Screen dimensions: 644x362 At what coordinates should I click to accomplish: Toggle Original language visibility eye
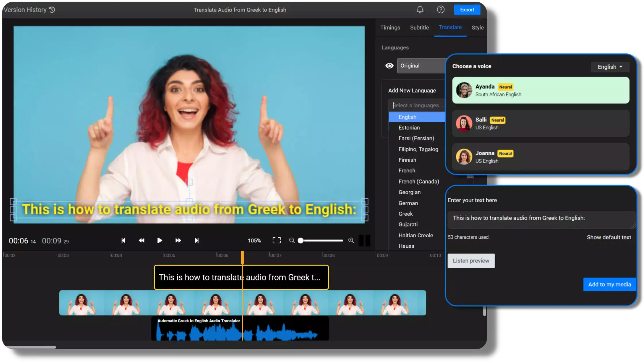(389, 66)
